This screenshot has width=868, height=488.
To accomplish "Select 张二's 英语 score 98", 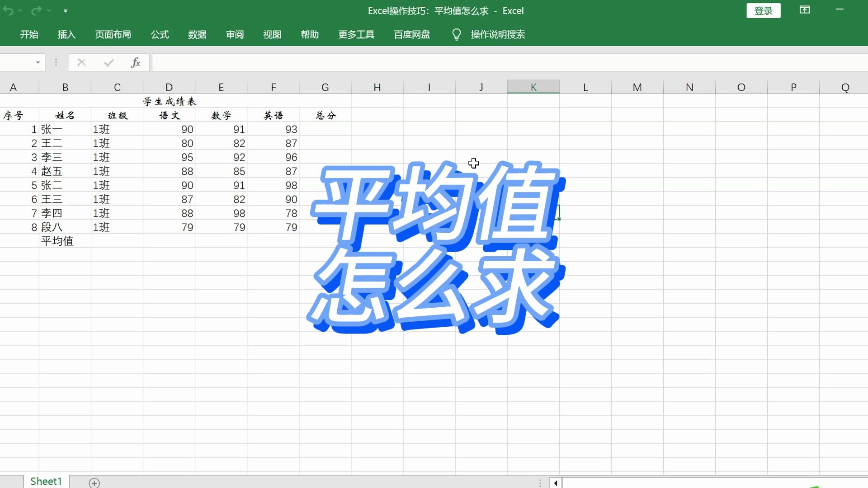I will [x=273, y=185].
